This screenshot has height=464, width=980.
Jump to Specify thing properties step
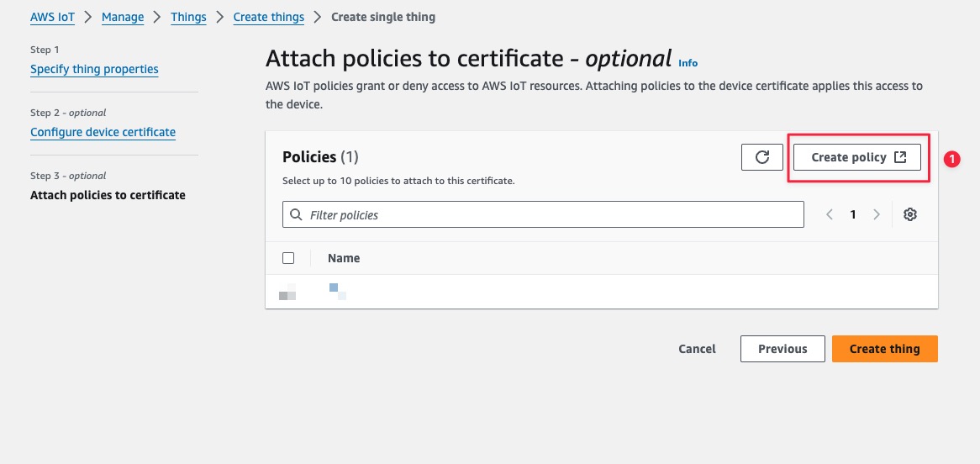[x=94, y=69]
